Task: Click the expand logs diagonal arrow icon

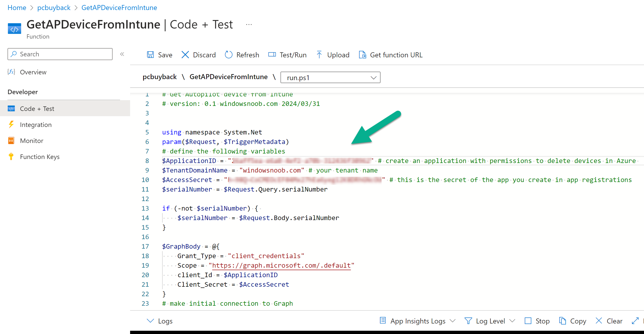Action: click(635, 321)
